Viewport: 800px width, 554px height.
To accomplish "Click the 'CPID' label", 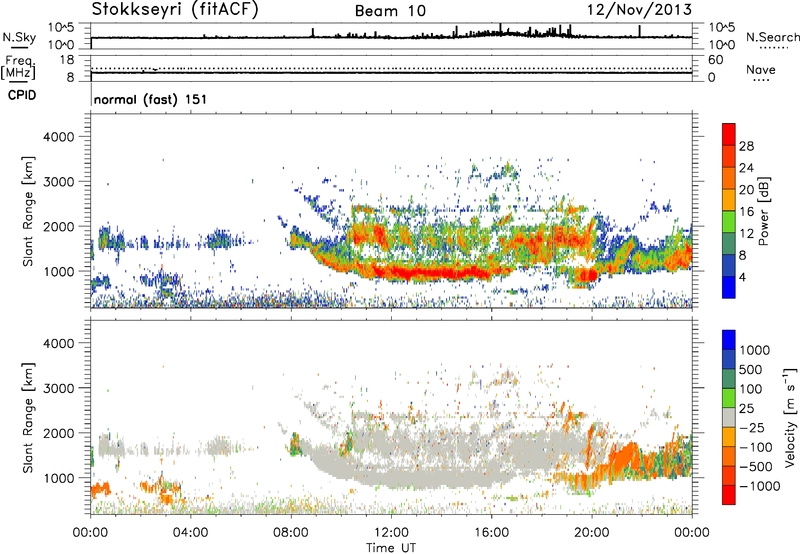I will tap(22, 95).
